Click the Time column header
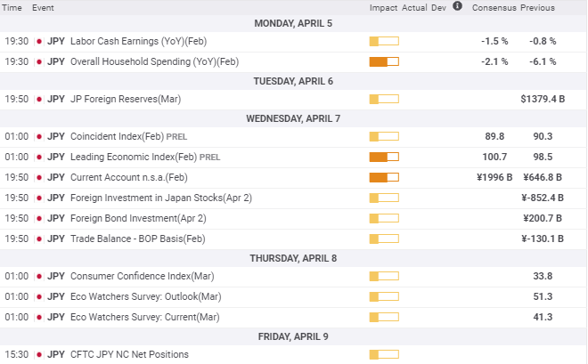This screenshot has width=588, height=364. tap(13, 8)
